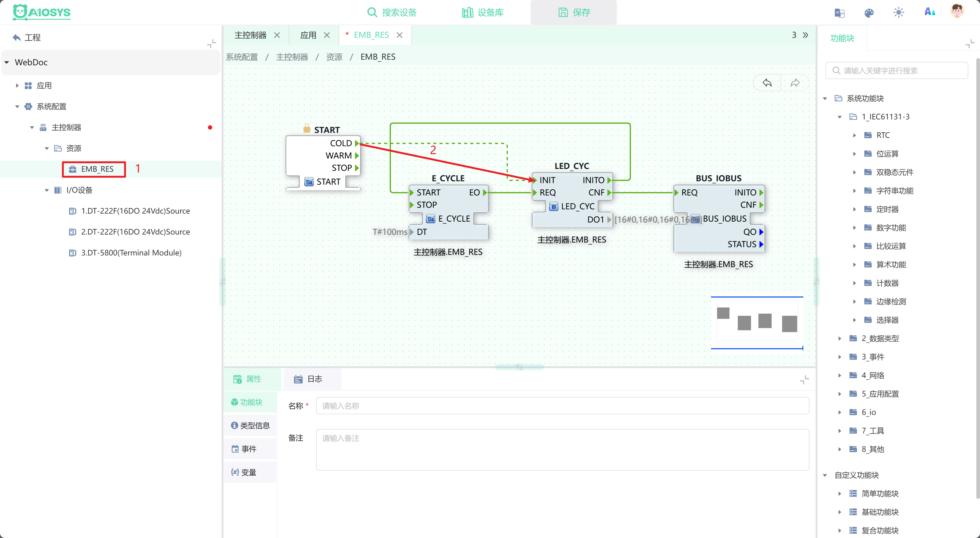980x538 pixels.
Task: Collapse the I/O设备 tree node
Action: pos(47,190)
